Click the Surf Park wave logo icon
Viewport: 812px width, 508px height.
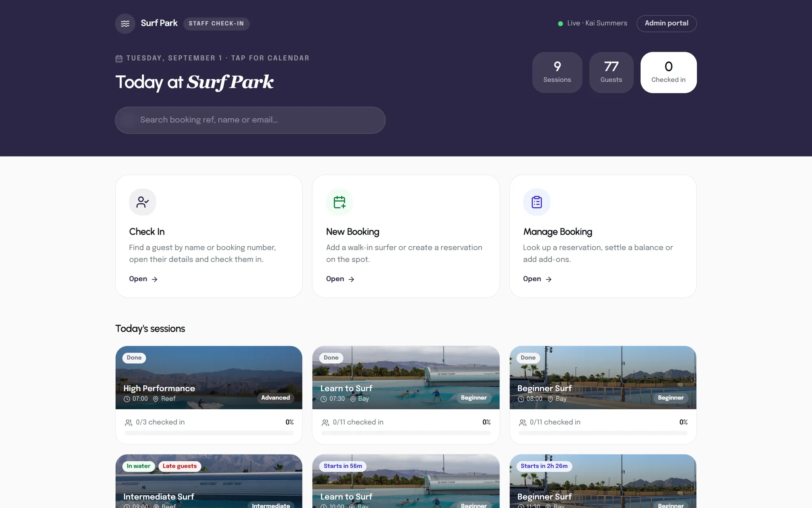coord(125,24)
